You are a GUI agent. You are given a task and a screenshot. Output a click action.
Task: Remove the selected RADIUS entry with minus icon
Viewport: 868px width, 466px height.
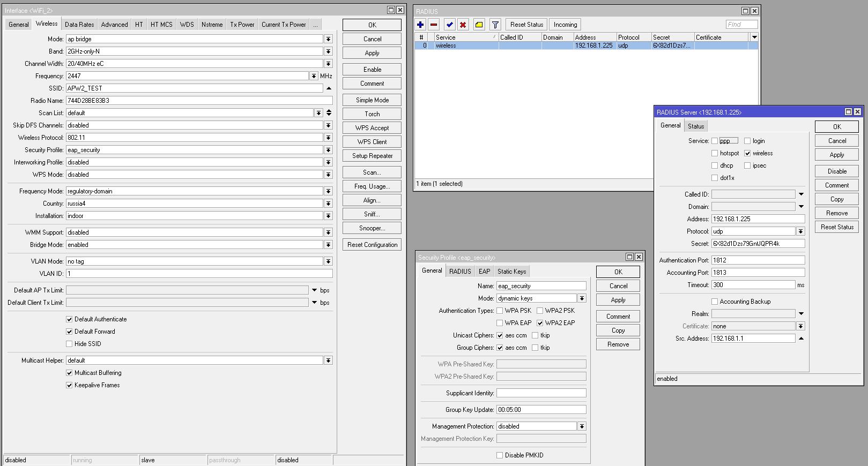(x=434, y=25)
